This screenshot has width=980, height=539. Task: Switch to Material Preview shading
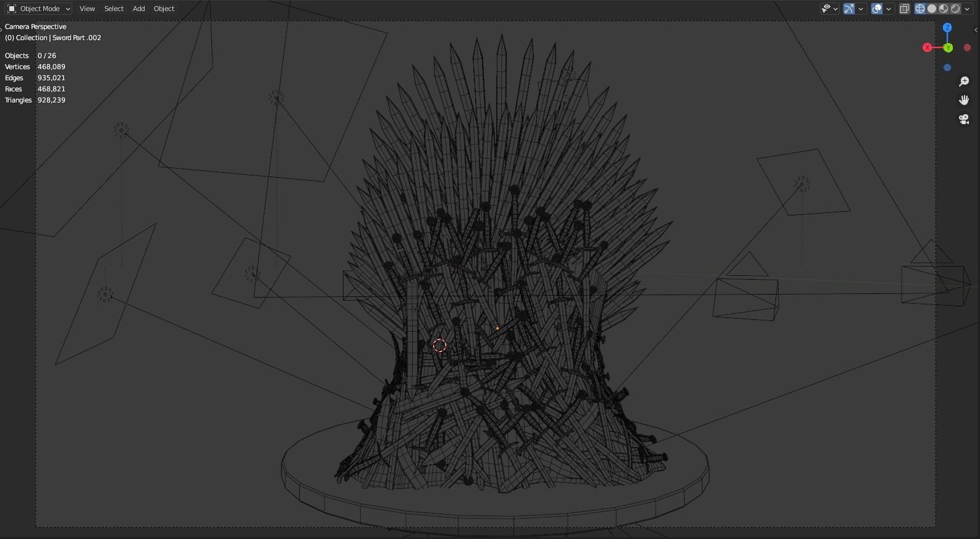pos(944,9)
